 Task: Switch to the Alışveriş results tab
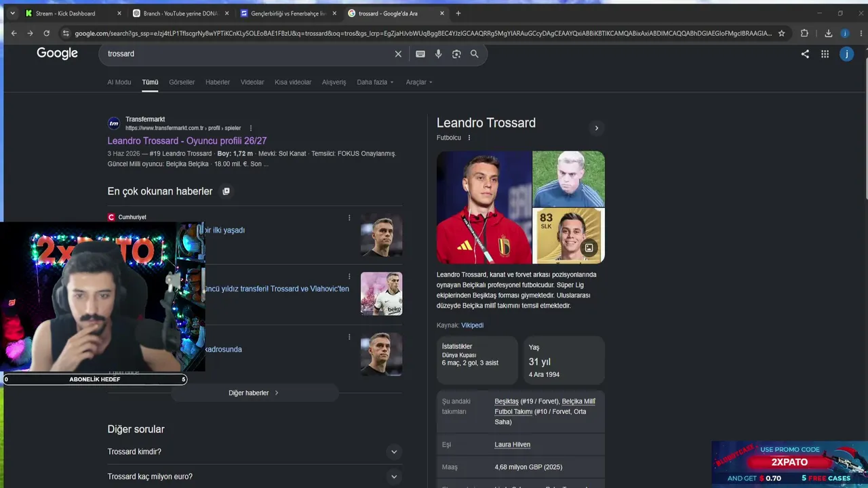click(x=334, y=82)
